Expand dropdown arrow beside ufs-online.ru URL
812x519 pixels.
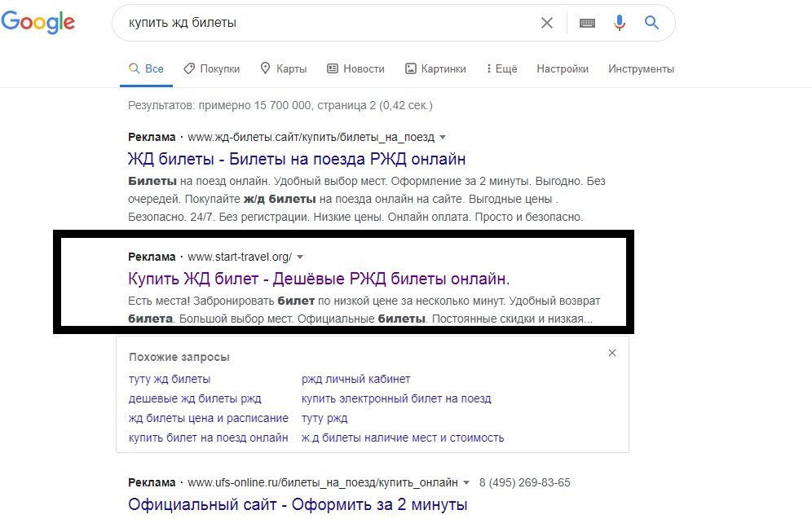pyautogui.click(x=466, y=483)
